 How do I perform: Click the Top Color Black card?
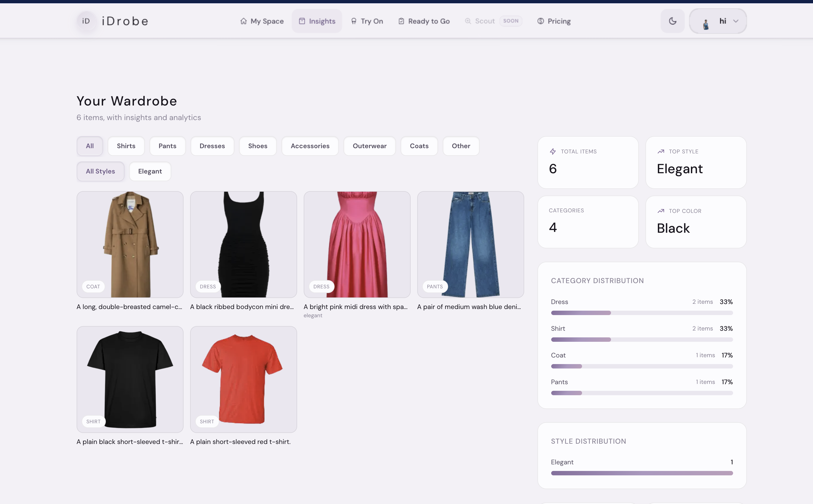click(696, 222)
